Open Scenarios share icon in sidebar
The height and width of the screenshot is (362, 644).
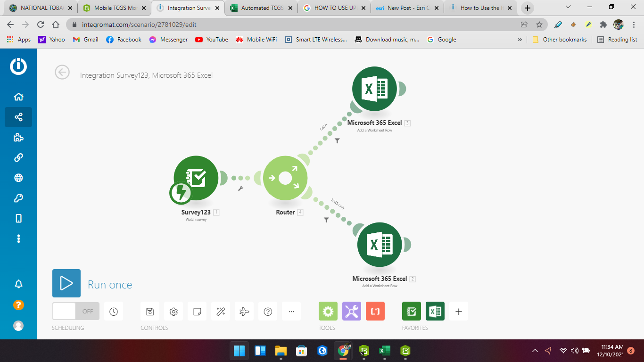pos(18,117)
